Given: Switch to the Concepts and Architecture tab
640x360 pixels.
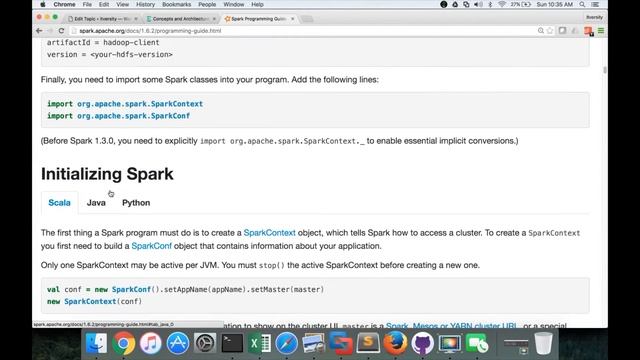Looking at the screenshot, I should coord(180,19).
